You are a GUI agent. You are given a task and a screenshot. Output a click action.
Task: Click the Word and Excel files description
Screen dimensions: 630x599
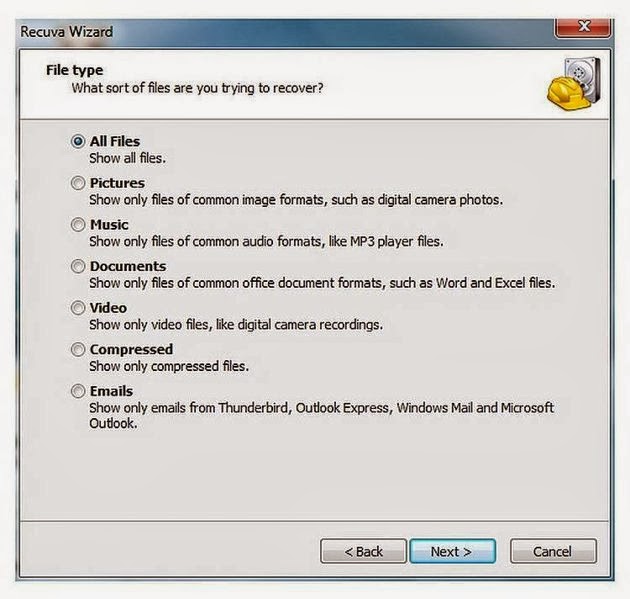click(322, 283)
